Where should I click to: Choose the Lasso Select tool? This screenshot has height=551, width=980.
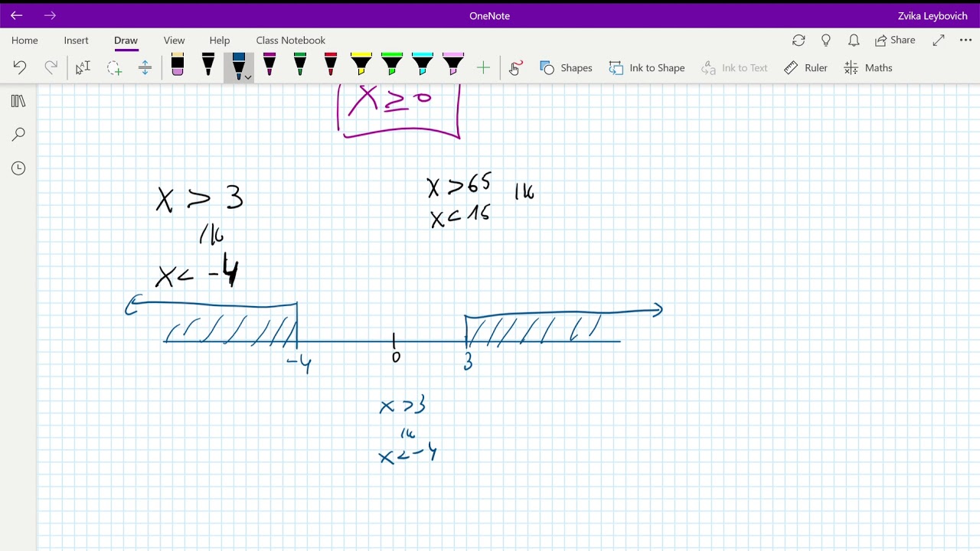point(114,67)
